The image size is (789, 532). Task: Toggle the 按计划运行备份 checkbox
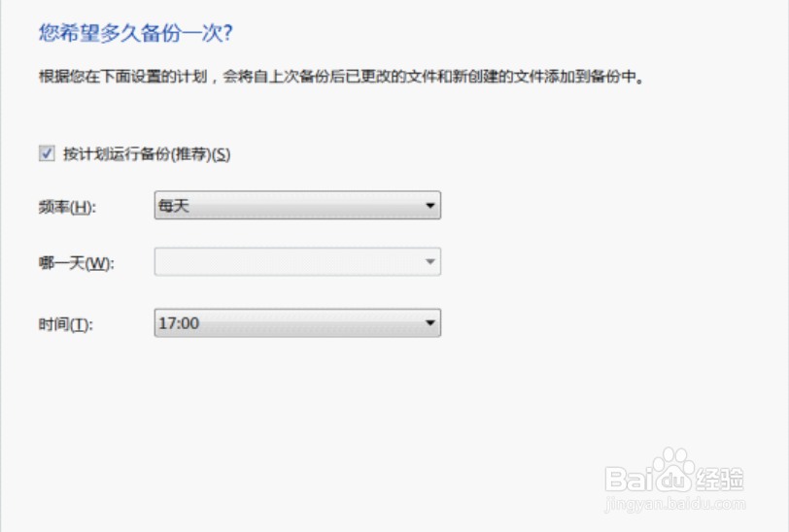pos(47,153)
